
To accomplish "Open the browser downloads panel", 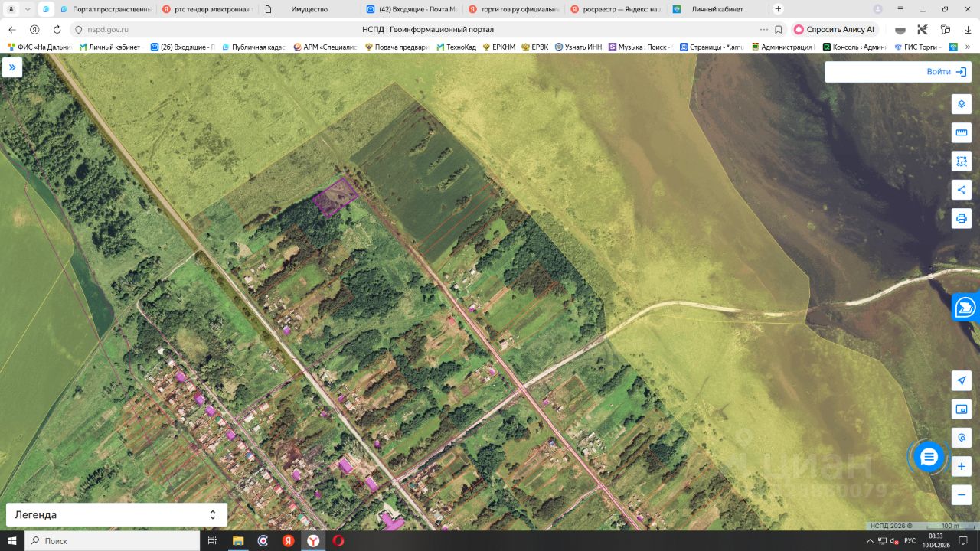I will tap(968, 29).
